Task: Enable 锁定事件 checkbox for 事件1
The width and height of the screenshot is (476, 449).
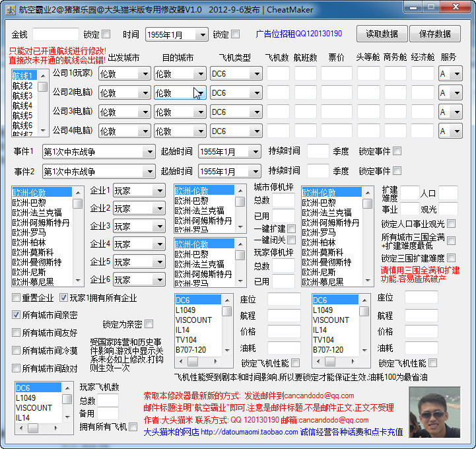Action: pos(397,151)
